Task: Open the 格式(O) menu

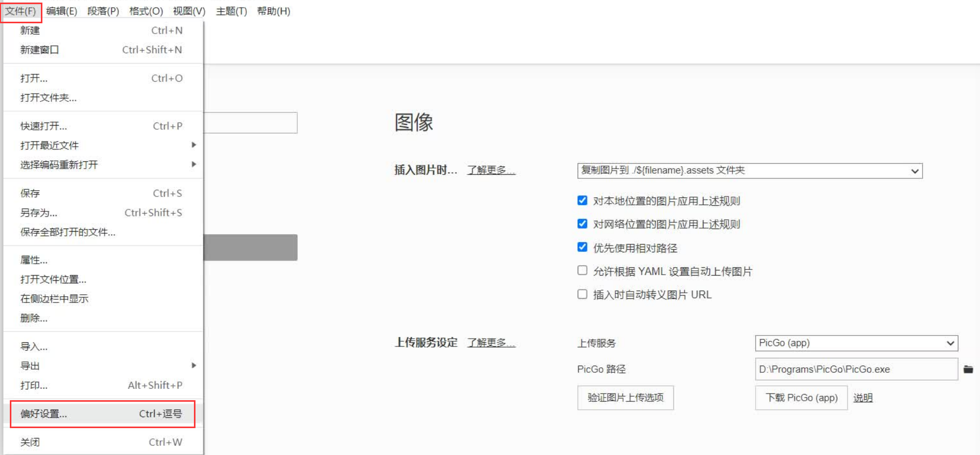Action: point(146,11)
